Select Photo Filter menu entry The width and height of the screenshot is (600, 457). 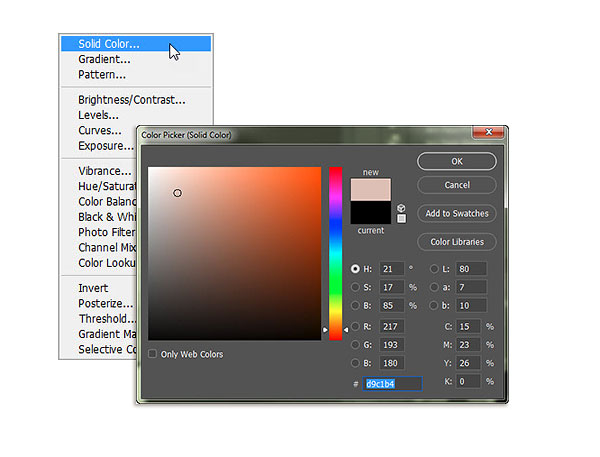coord(99,232)
